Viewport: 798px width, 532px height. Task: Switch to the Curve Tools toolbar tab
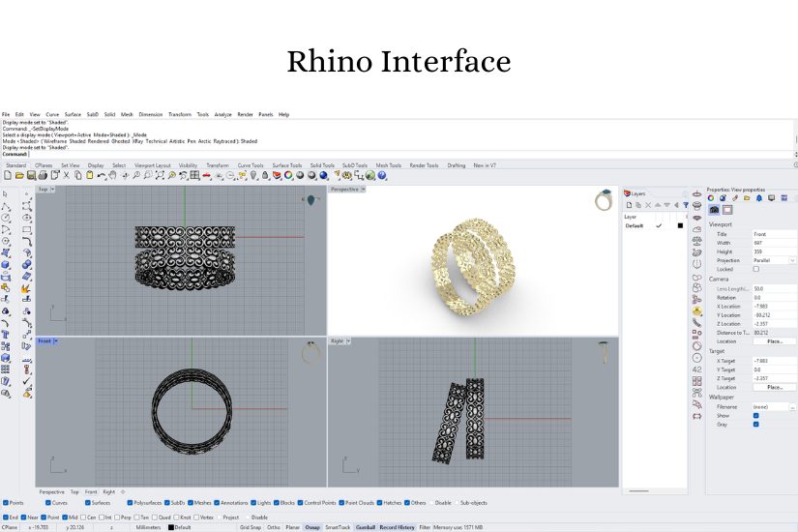[251, 165]
